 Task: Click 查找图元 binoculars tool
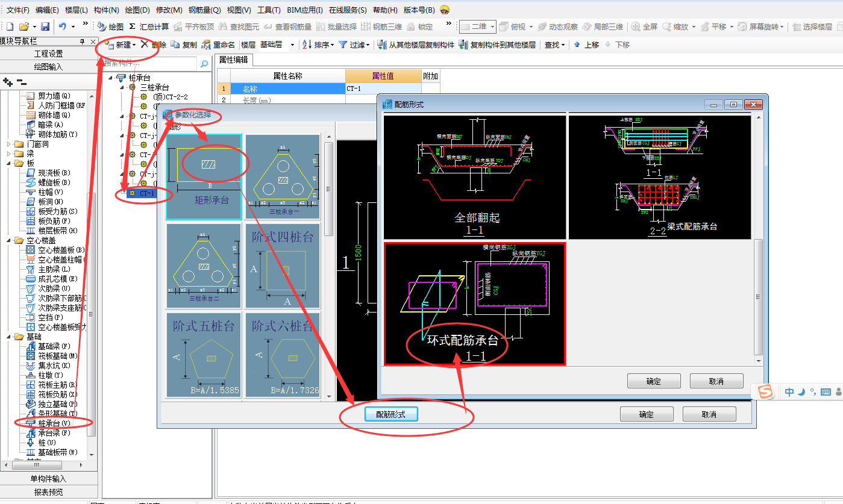point(239,26)
